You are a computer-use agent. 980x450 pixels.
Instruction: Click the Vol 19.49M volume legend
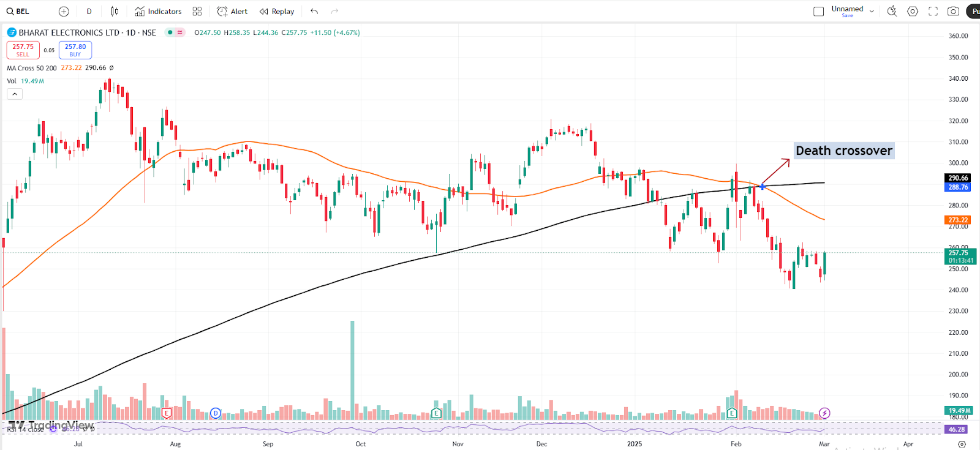point(25,81)
